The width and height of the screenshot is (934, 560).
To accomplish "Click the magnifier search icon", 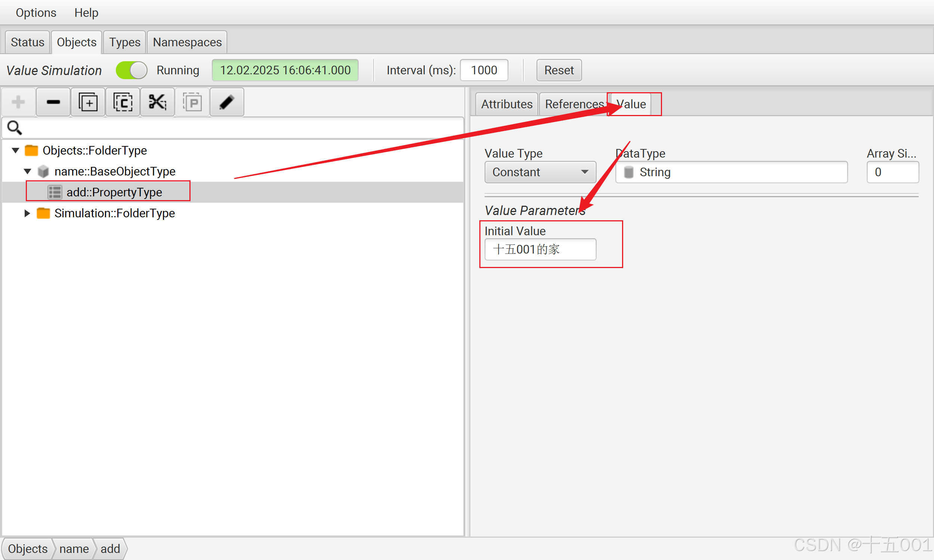I will (14, 128).
